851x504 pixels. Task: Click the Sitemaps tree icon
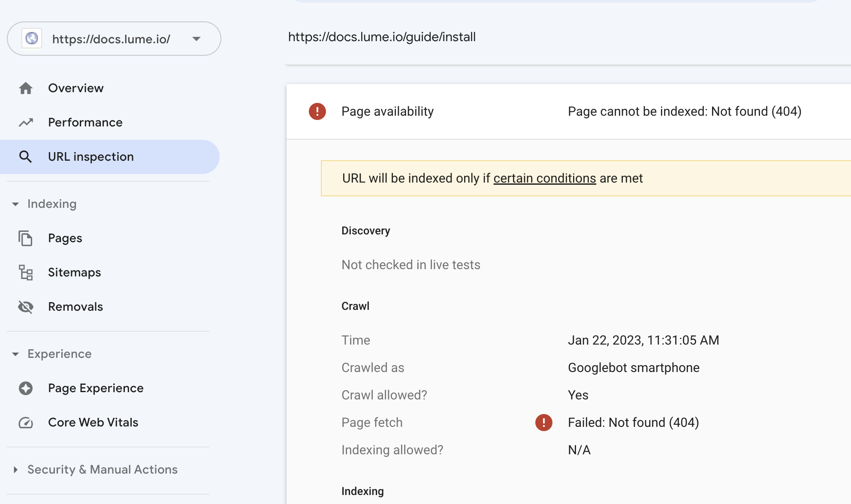[x=26, y=273]
